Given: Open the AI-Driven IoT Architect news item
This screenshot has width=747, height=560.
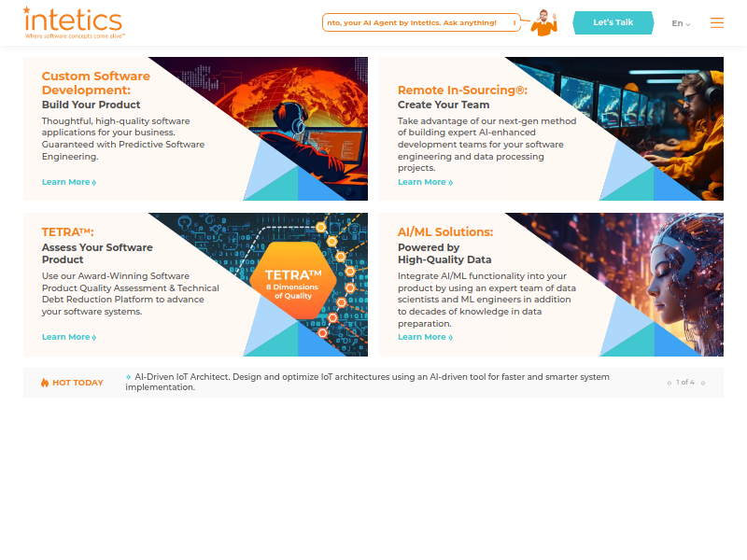Looking at the screenshot, I should [x=367, y=382].
